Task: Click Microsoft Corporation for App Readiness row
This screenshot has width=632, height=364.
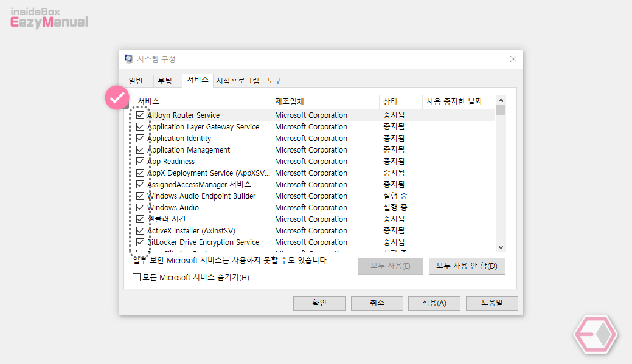Action: 311,162
